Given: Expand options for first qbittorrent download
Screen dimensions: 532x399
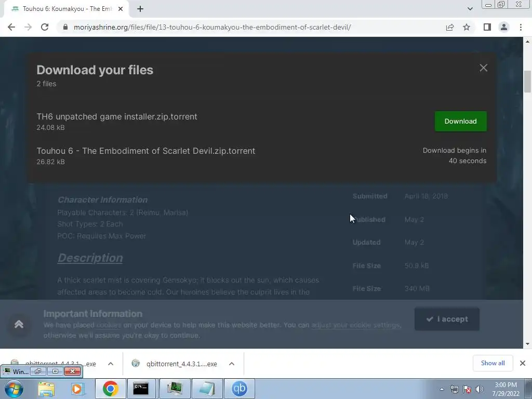Looking at the screenshot, I should click(110, 364).
